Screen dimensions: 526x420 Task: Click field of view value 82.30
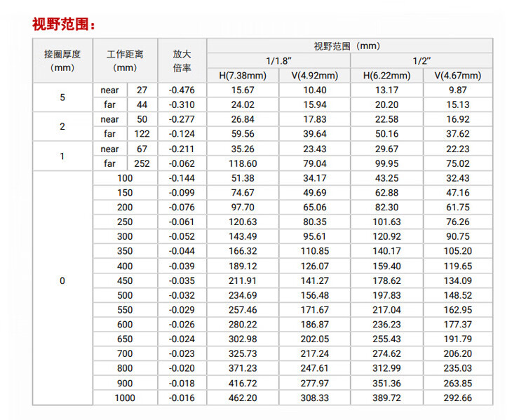pyautogui.click(x=386, y=208)
